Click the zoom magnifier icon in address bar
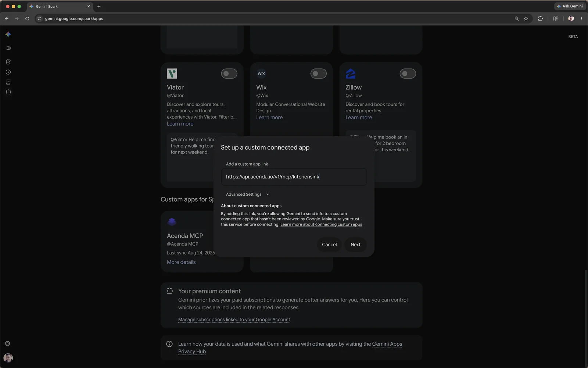Viewport: 588px width, 368px height. (x=516, y=18)
